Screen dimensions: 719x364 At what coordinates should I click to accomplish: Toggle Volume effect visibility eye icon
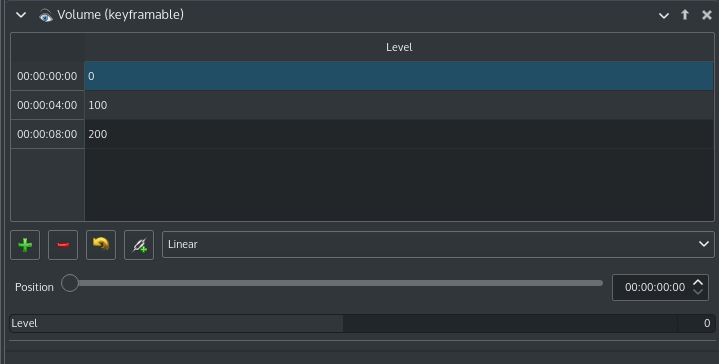pyautogui.click(x=45, y=16)
